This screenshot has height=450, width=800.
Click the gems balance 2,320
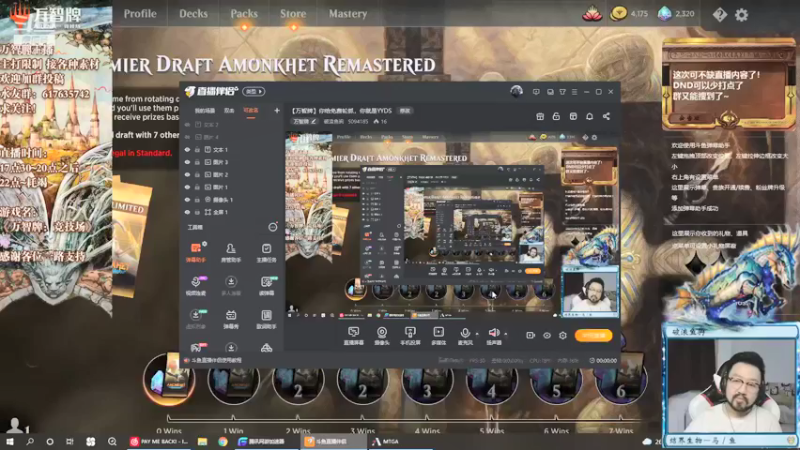tap(676, 14)
